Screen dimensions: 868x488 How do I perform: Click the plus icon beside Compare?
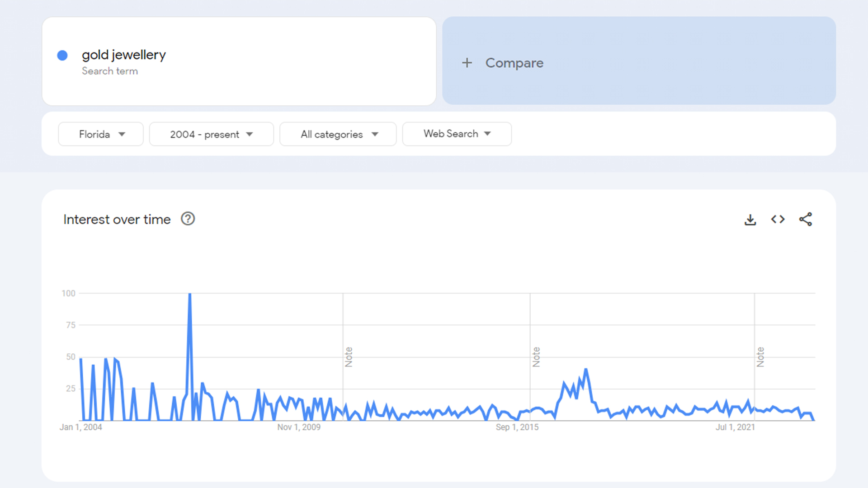pyautogui.click(x=467, y=63)
